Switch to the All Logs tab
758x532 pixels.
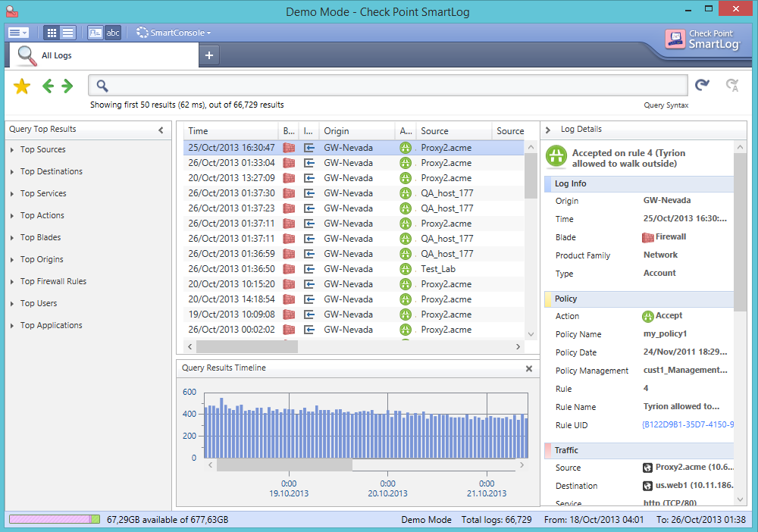point(56,55)
